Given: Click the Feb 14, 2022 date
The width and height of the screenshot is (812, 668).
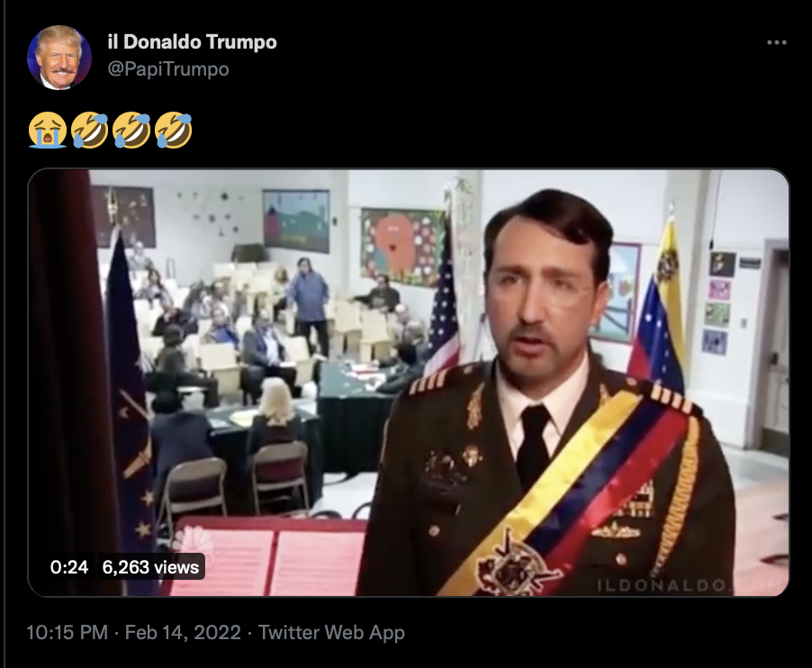Looking at the screenshot, I should pos(183,632).
